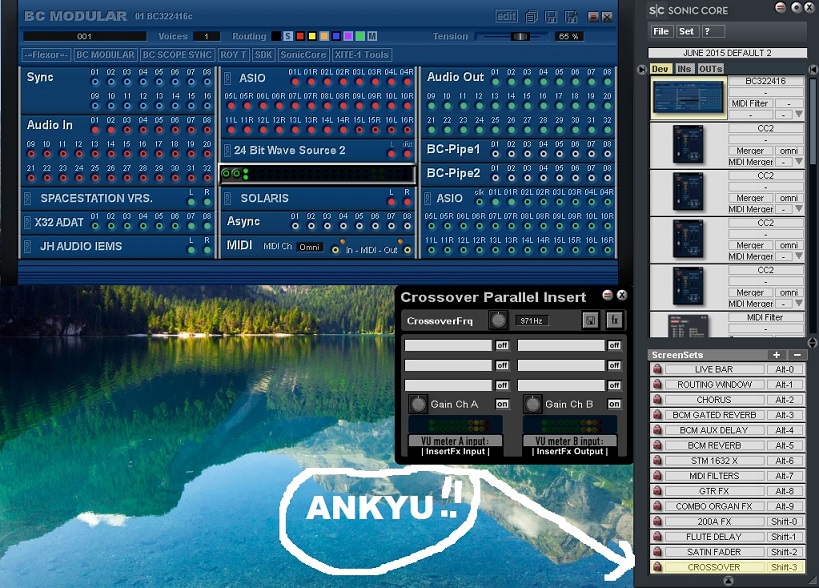Remove ScreenSet using the minus icon
Screen dimensions: 819x588
tap(796, 355)
